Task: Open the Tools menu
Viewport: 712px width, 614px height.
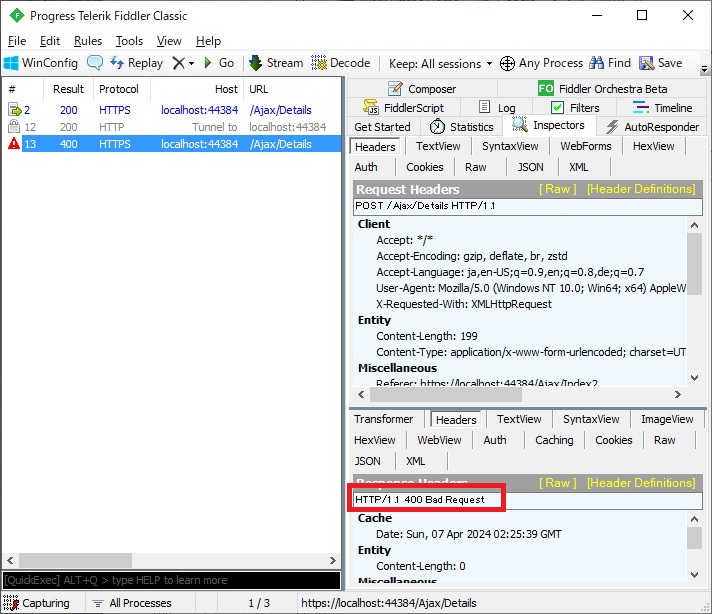Action: (x=129, y=41)
